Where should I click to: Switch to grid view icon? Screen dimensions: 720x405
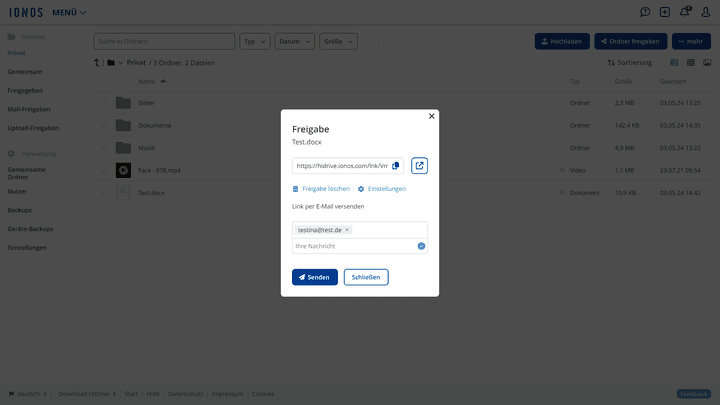[691, 62]
